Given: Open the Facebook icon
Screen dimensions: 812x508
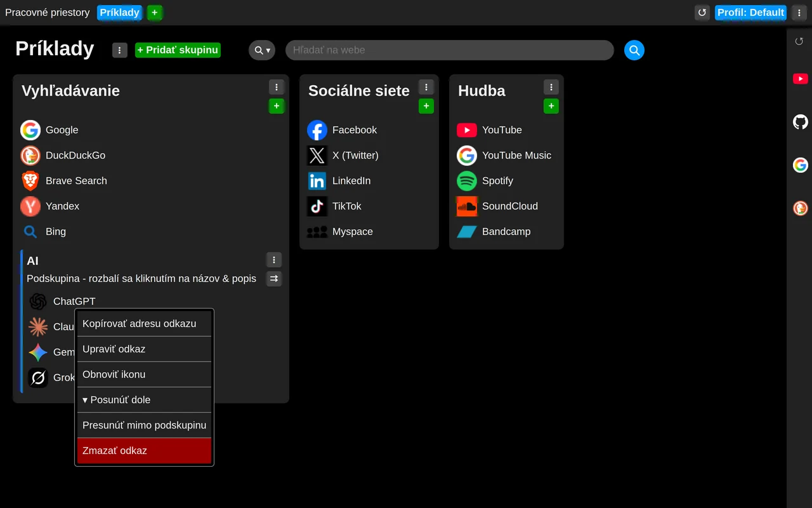Looking at the screenshot, I should point(317,130).
